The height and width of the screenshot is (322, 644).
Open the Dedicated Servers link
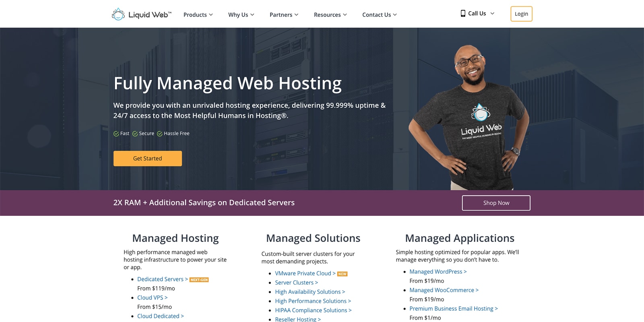pos(163,279)
